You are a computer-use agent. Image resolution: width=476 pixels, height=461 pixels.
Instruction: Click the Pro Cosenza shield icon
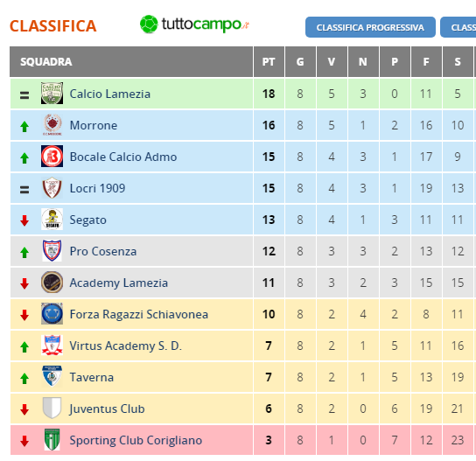52,251
